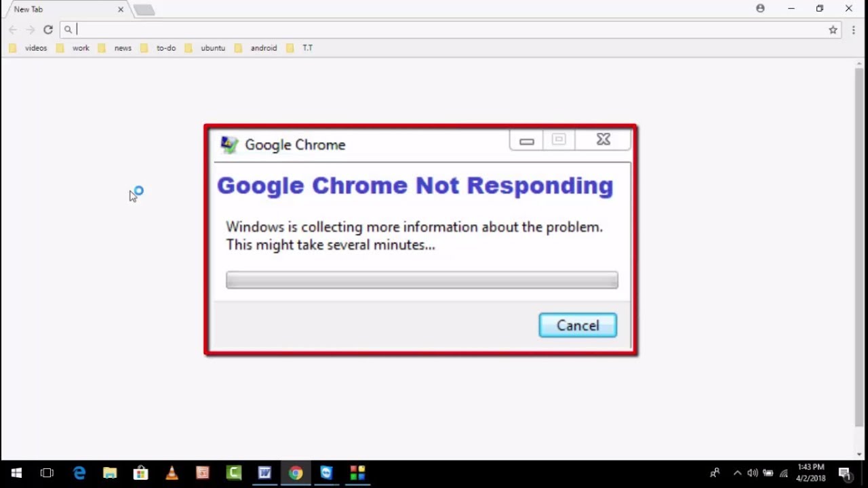The width and height of the screenshot is (868, 488).
Task: Click the Chrome forward arrow
Action: tap(31, 30)
